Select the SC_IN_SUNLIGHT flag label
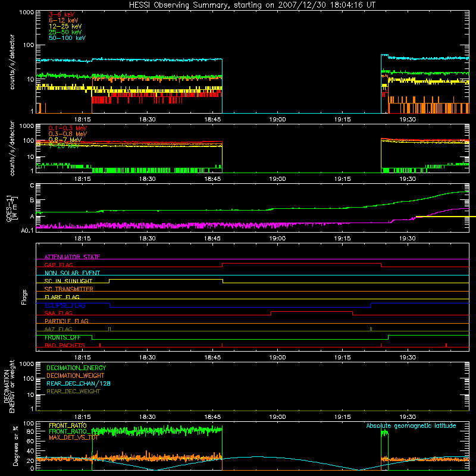Viewport: 476px width, 476px height. click(68, 281)
